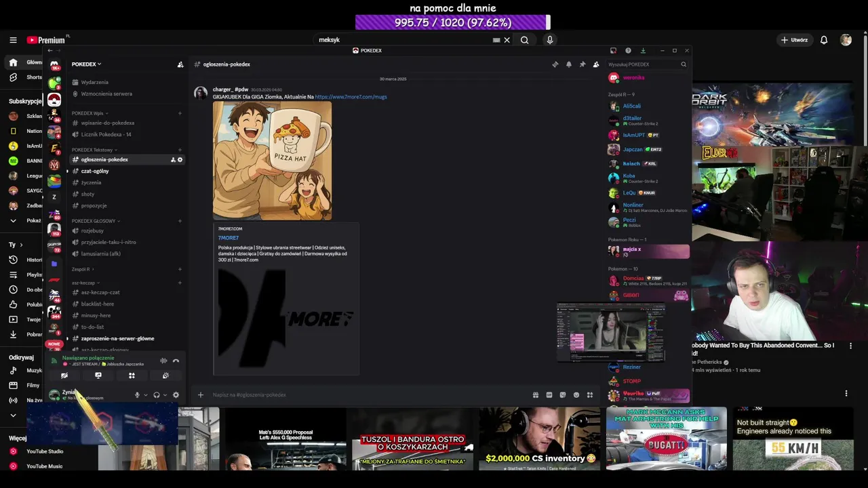Click the search magnifier in Wyszukaj POKEDEX
This screenshot has width=868, height=488.
tap(684, 64)
